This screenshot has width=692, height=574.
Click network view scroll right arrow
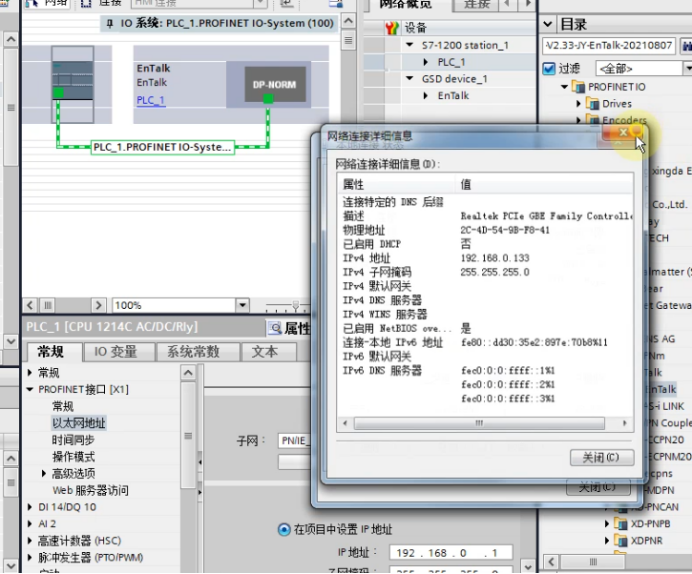click(x=98, y=305)
